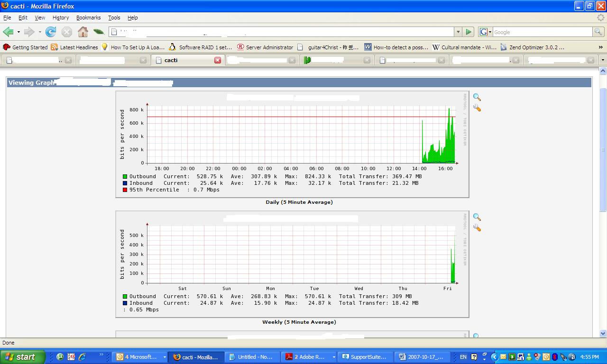Image resolution: width=607 pixels, height=364 pixels.
Task: Open 'Software RAID 1 set...' bookmark
Action: tap(201, 47)
